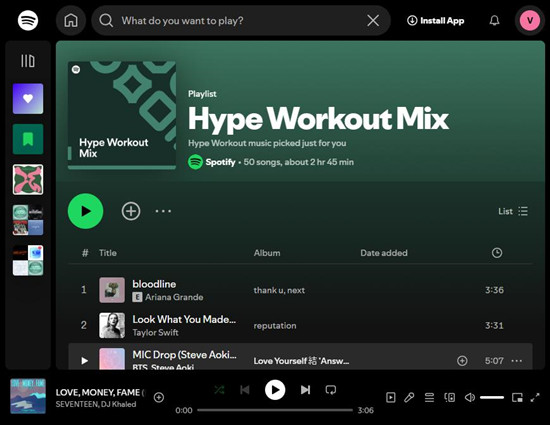Image resolution: width=550 pixels, height=425 pixels.
Task: Click now playing LOVE, MONEY, FAME cover
Action: coord(28,396)
